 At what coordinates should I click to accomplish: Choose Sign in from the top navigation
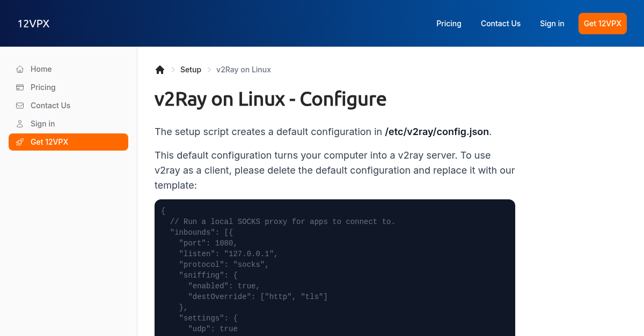click(552, 24)
